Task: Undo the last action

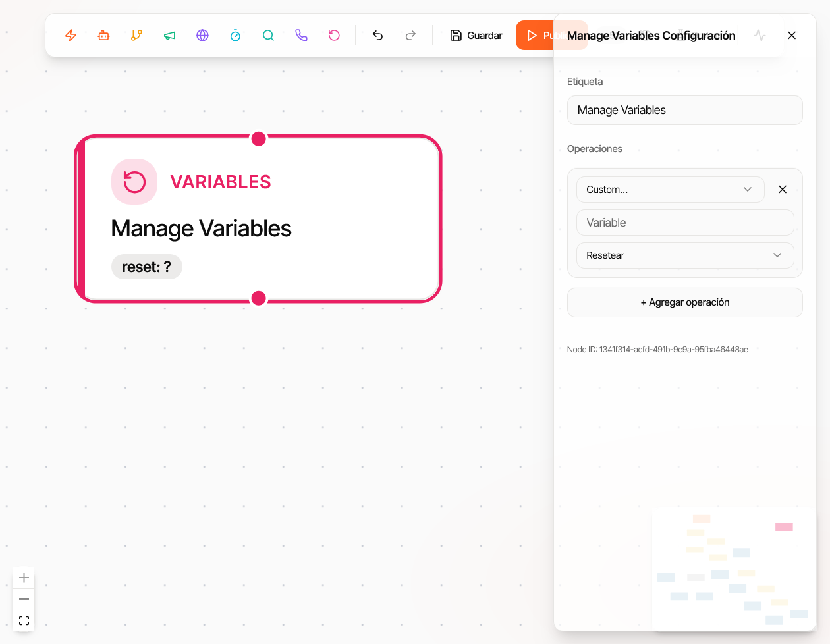Action: click(377, 36)
